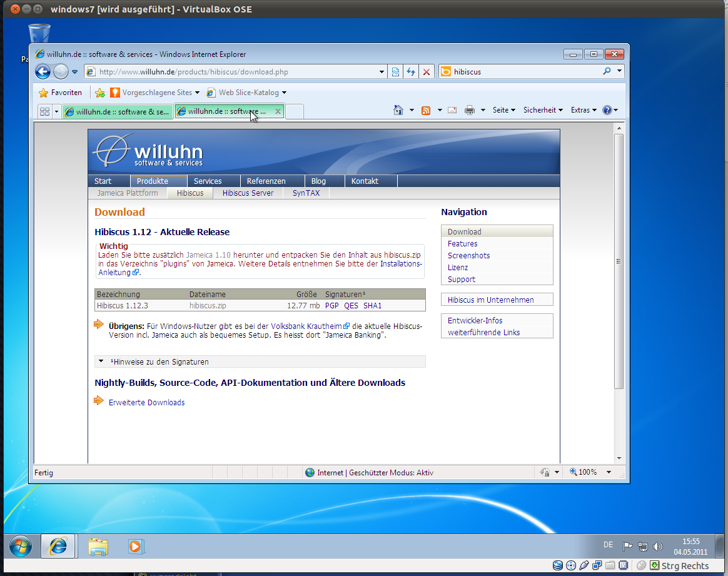Screen dimensions: 728x576
Task: Open the Extras menu
Action: pos(584,110)
